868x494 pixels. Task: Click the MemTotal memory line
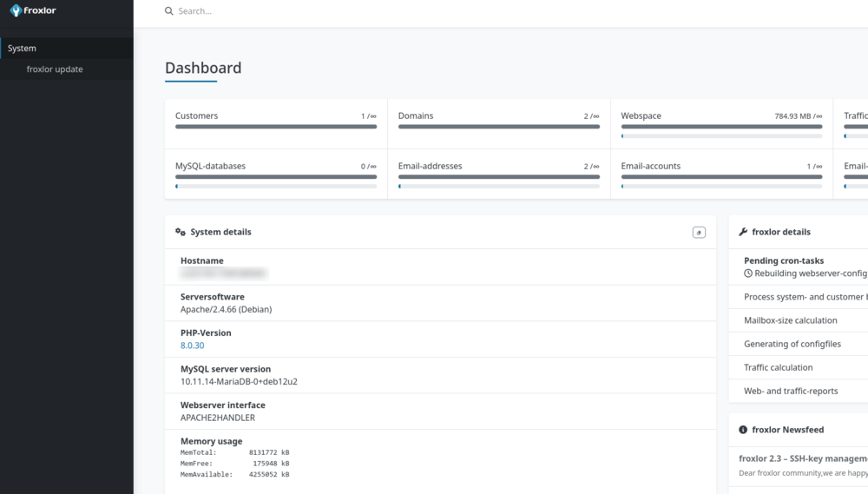pyautogui.click(x=234, y=452)
